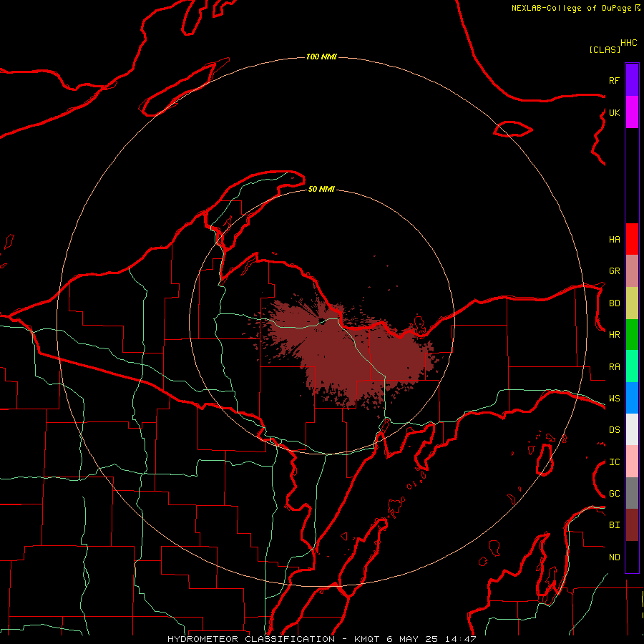
Task: Click the RA legend label
Action: tap(614, 367)
